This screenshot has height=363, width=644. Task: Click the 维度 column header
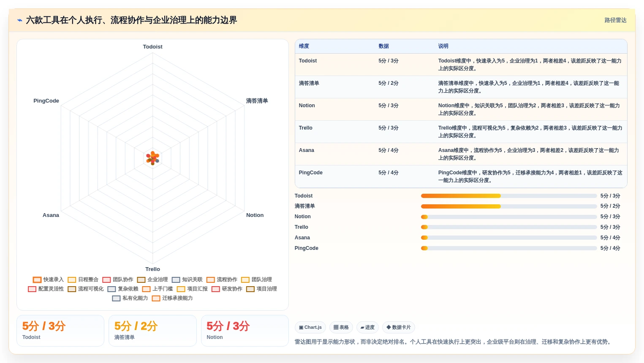(304, 46)
